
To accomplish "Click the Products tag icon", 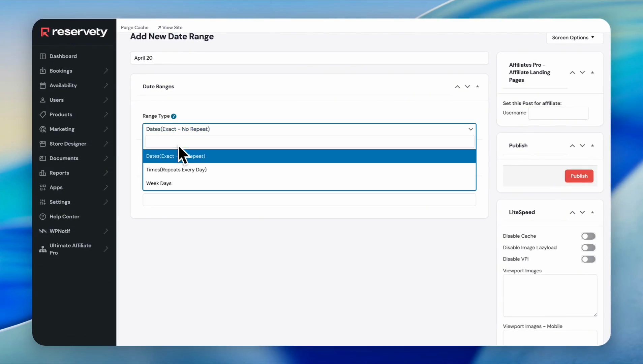I will pyautogui.click(x=42, y=115).
